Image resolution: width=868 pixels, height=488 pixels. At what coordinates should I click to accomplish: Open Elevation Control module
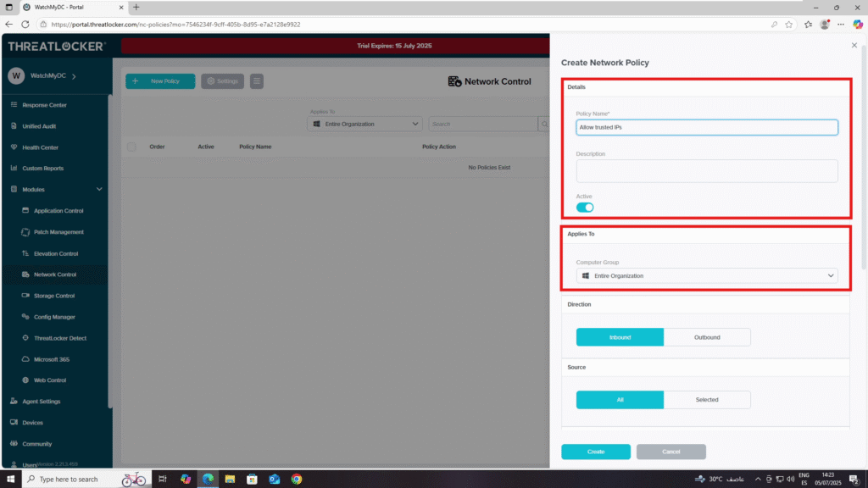(x=55, y=253)
